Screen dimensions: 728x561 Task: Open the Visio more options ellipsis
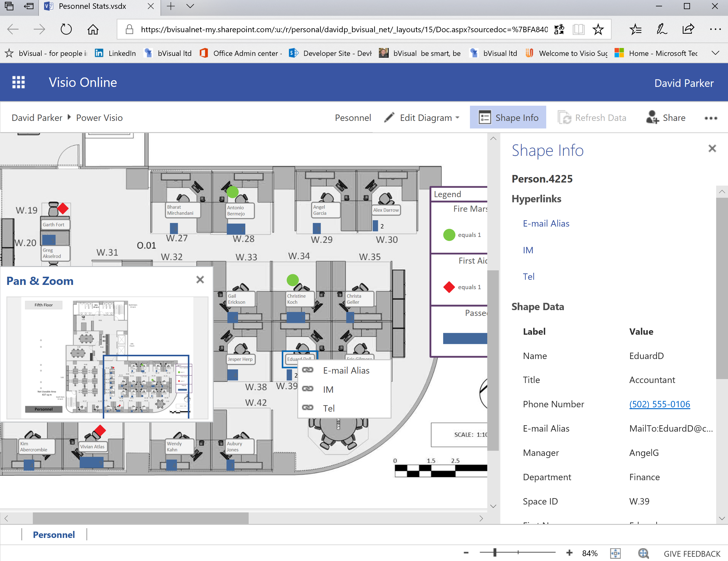coord(711,118)
